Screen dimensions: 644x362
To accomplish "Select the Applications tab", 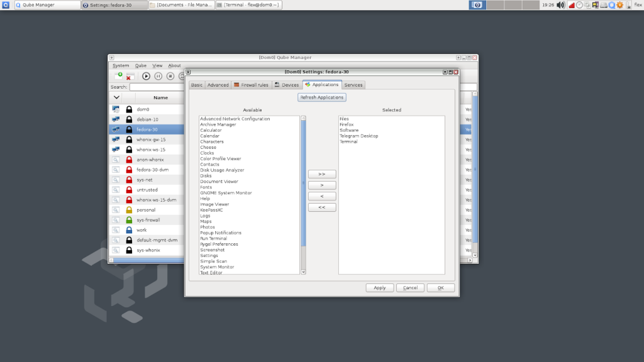I will tap(322, 85).
